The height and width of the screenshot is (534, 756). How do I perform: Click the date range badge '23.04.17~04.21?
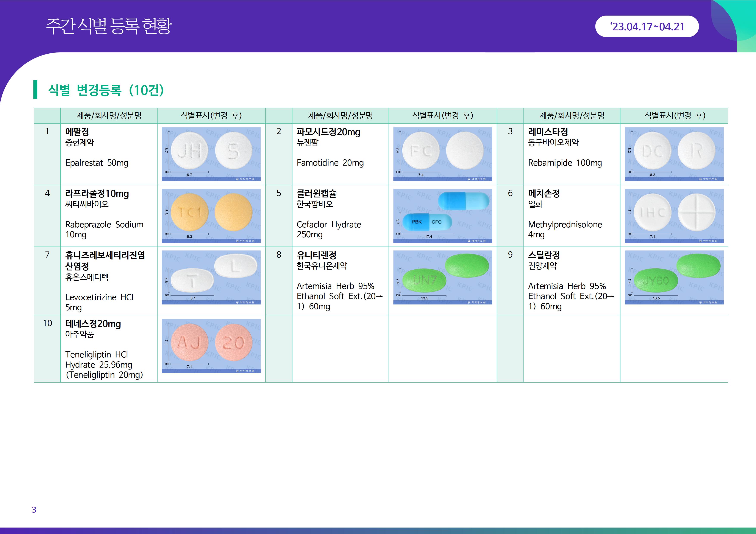647,26
